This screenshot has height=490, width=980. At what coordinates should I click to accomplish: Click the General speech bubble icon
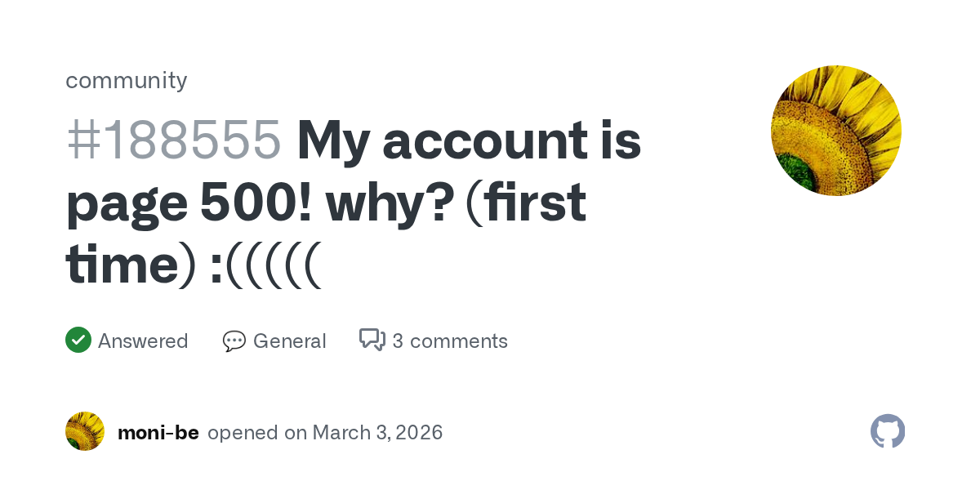(x=234, y=341)
